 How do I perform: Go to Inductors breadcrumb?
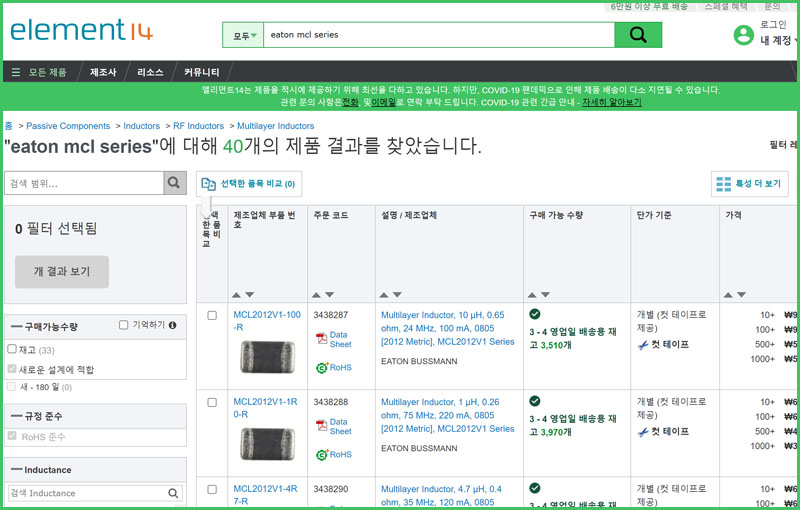(x=141, y=126)
